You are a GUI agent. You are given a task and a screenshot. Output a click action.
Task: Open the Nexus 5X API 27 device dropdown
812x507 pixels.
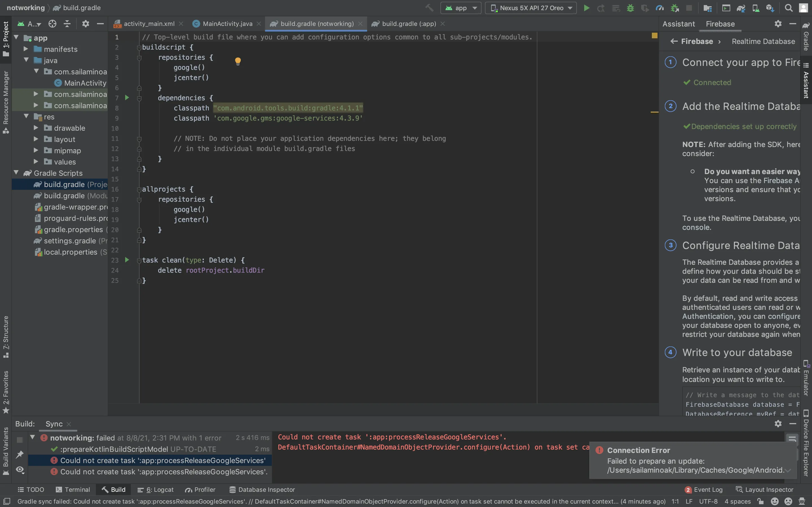tap(531, 8)
